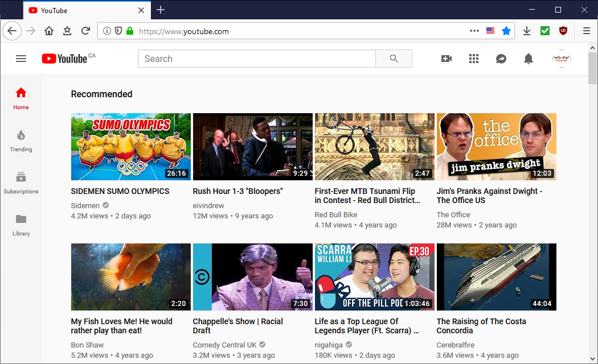598x364 pixels.
Task: Click the title My Fish Loves Me!
Action: pyautogui.click(x=122, y=326)
